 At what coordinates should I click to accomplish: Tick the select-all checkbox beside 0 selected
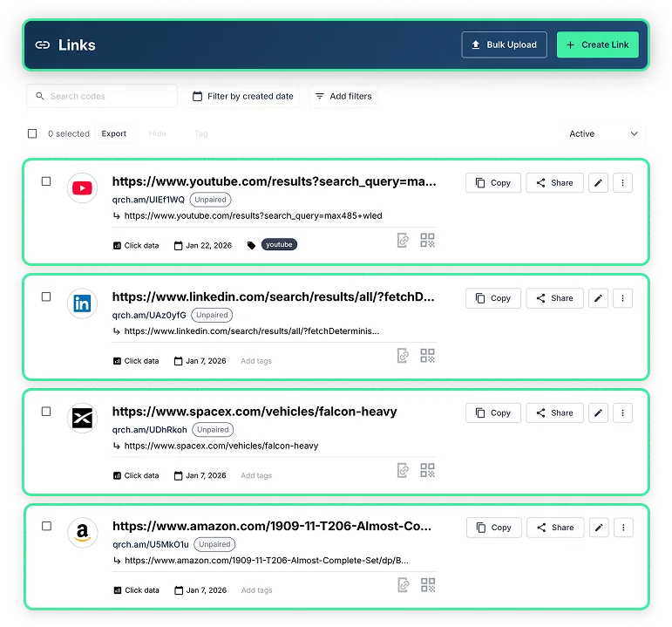pos(32,133)
